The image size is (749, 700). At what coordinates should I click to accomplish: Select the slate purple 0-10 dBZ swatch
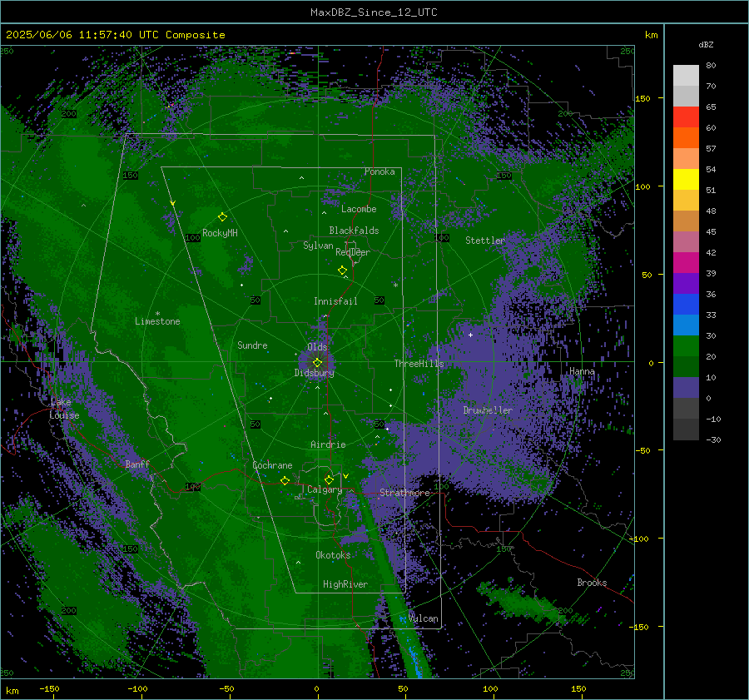[686, 388]
